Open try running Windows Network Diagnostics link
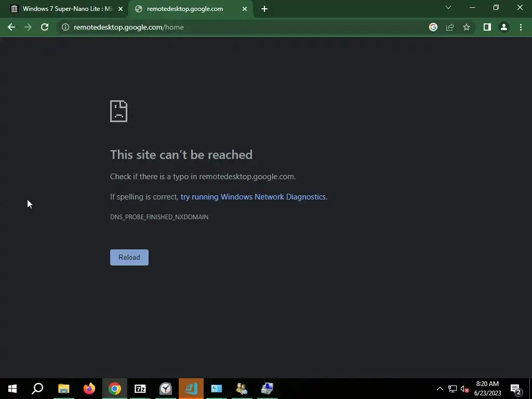Image resolution: width=532 pixels, height=399 pixels. tap(253, 197)
